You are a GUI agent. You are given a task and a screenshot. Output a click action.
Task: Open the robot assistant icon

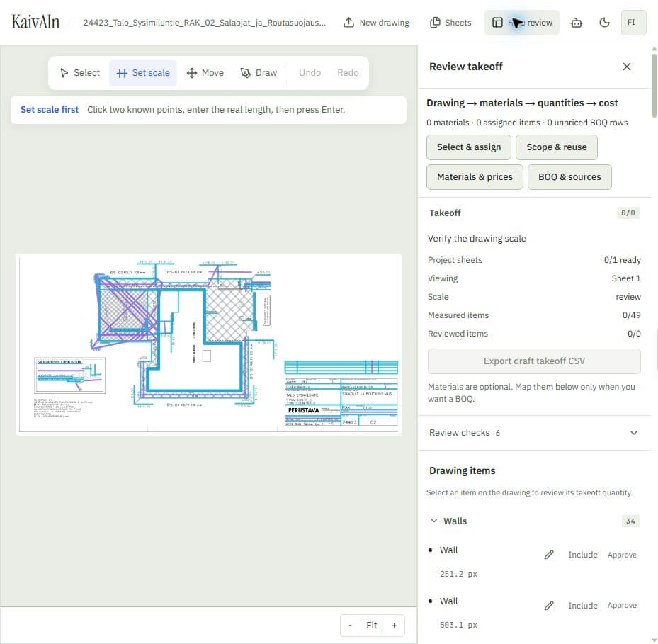577,23
